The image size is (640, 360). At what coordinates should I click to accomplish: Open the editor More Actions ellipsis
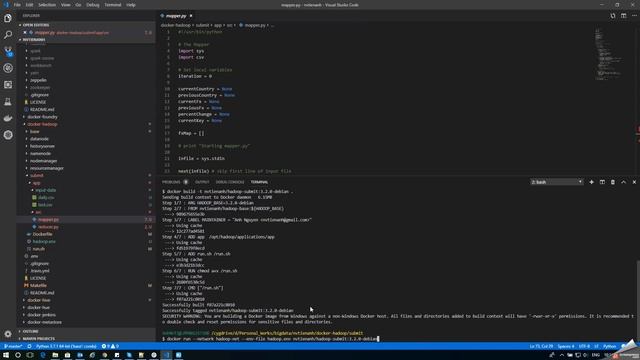point(634,16)
